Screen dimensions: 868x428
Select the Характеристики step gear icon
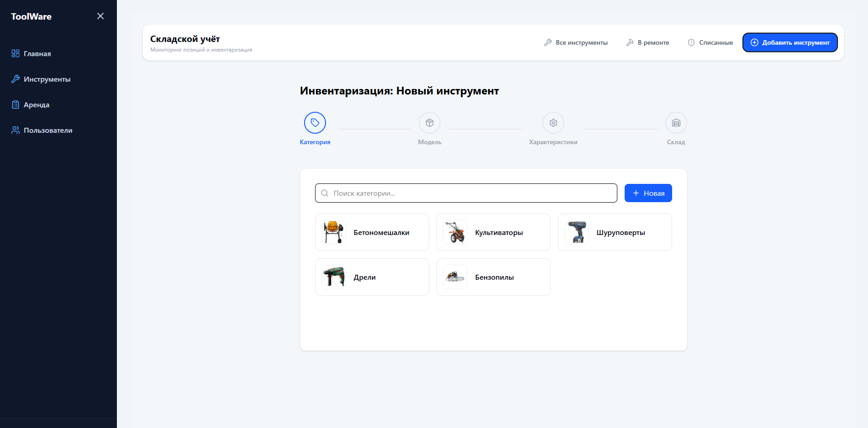point(553,123)
